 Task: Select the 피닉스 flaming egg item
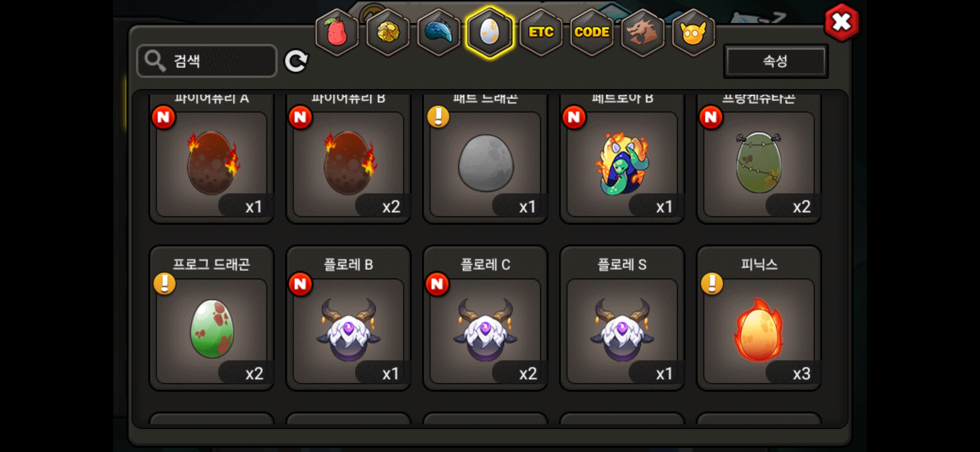click(759, 318)
